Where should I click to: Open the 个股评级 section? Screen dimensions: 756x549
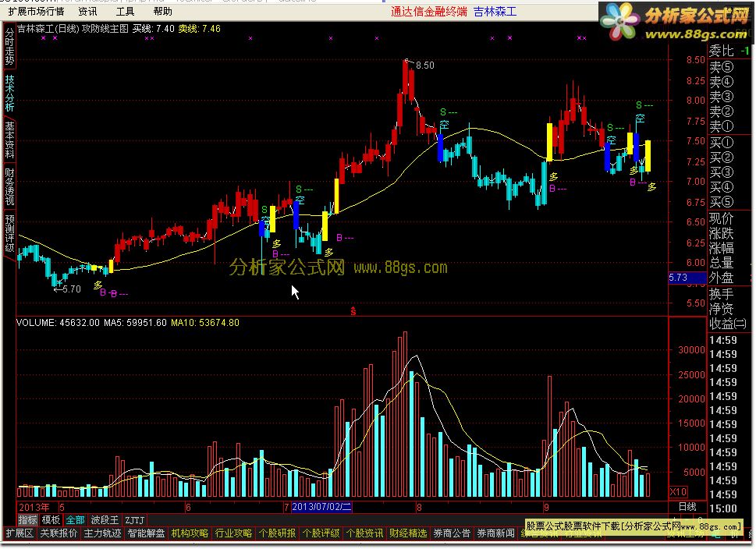pyautogui.click(x=321, y=533)
